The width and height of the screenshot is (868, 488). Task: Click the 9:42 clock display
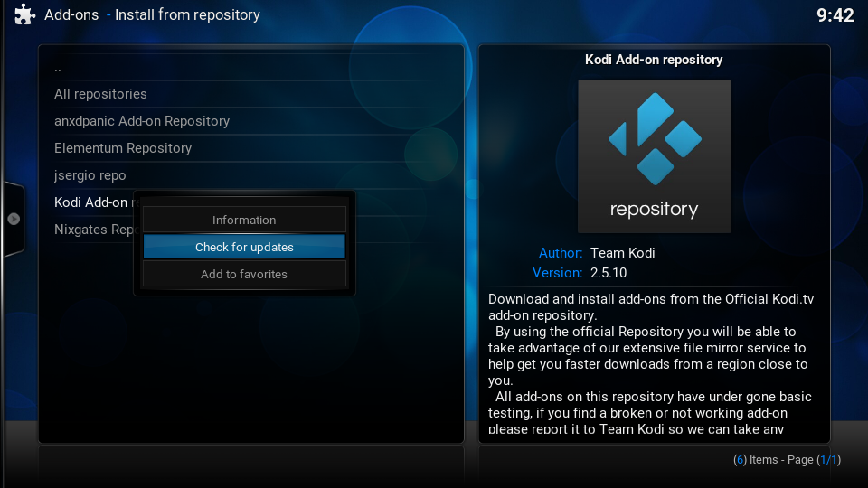point(835,15)
